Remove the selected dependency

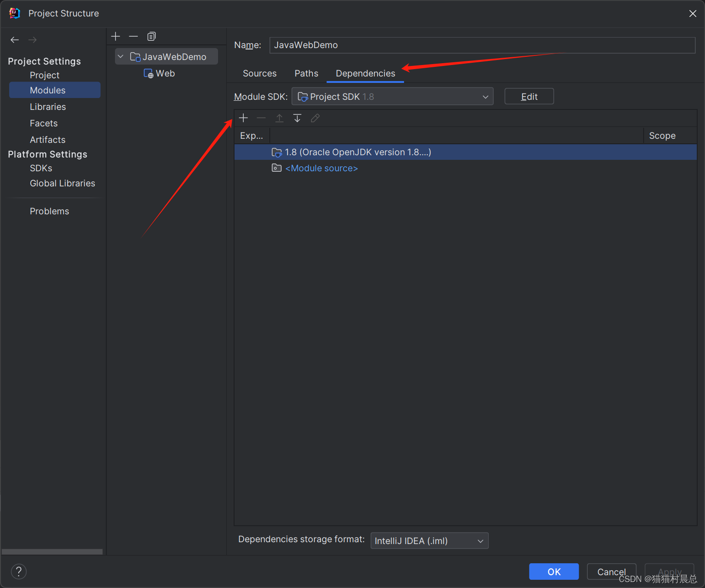(x=261, y=118)
